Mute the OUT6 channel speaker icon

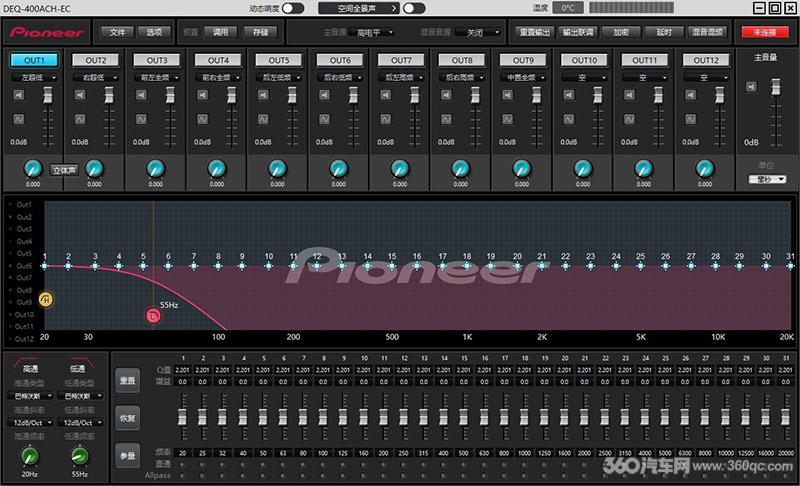(324, 95)
